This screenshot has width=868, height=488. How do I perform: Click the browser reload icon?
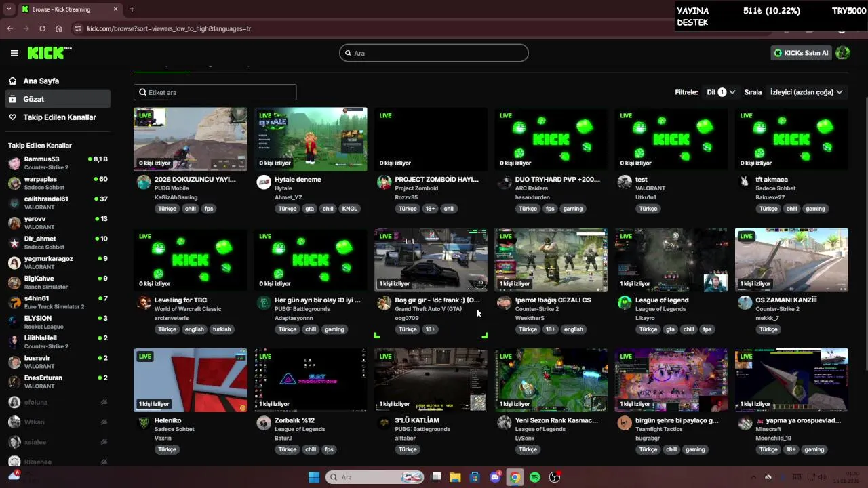[42, 28]
